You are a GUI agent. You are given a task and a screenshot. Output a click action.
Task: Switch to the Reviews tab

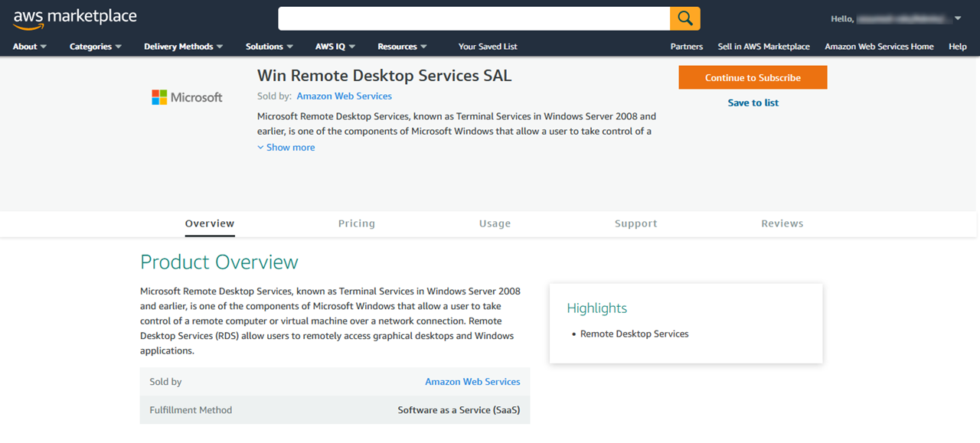click(x=782, y=223)
